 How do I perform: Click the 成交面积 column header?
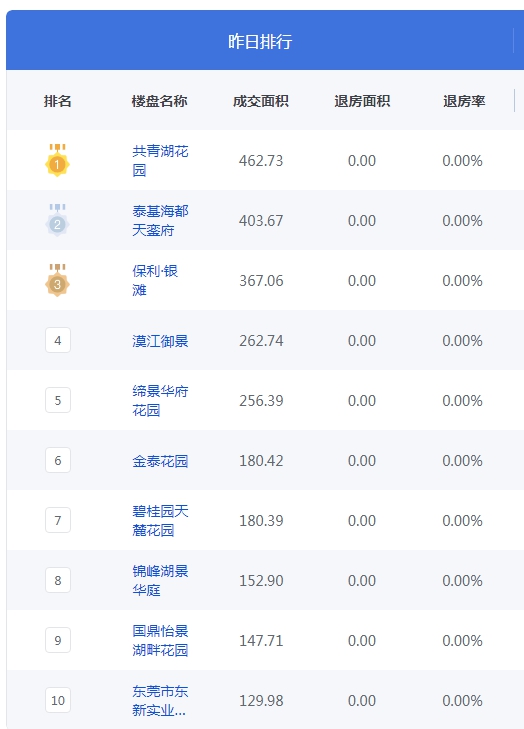[261, 101]
